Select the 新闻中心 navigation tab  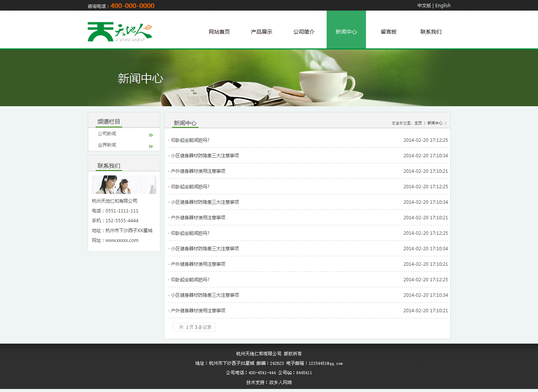(346, 32)
